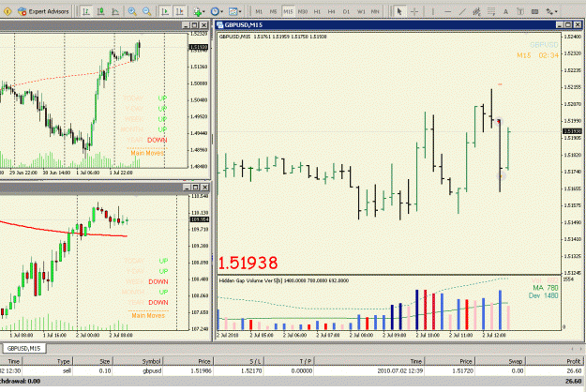Viewport: 586px width, 392px height.
Task: Select the H4 timeframe
Action: 332,11
